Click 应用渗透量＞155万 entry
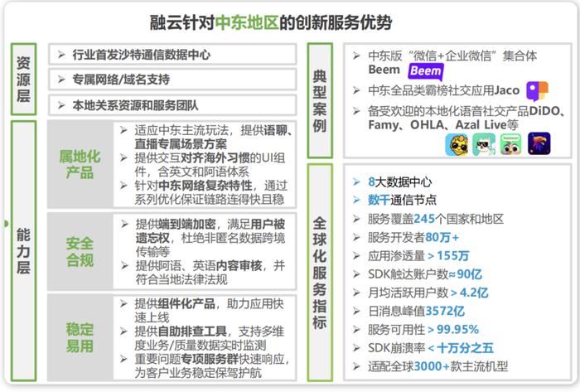This screenshot has height=392, width=580. pyautogui.click(x=418, y=255)
